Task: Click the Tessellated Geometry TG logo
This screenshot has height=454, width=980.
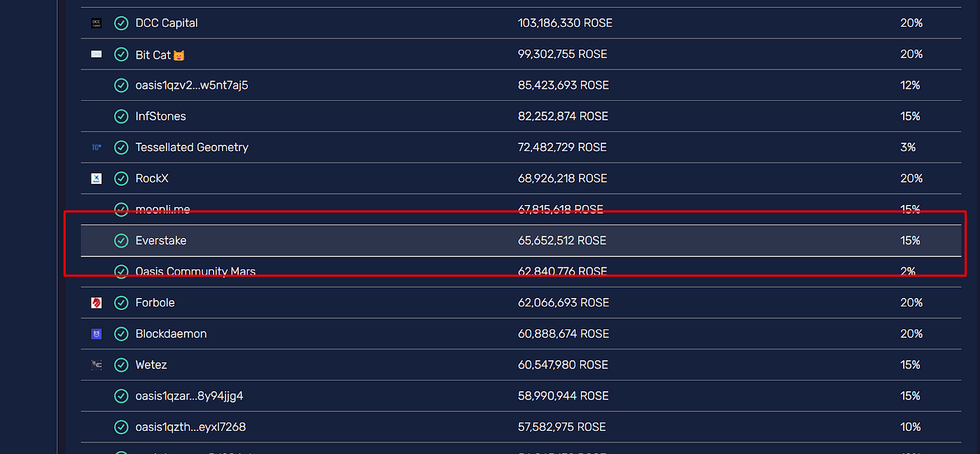Action: [x=97, y=147]
